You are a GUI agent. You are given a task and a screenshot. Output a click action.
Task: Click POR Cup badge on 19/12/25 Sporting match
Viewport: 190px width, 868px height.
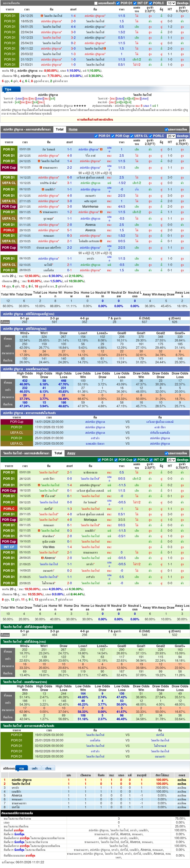pyautogui.click(x=9, y=167)
